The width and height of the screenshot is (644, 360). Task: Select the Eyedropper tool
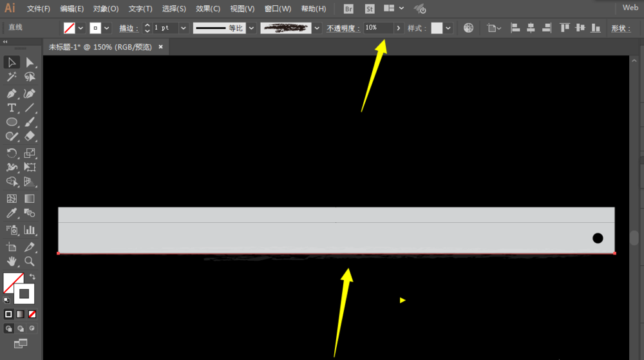12,213
